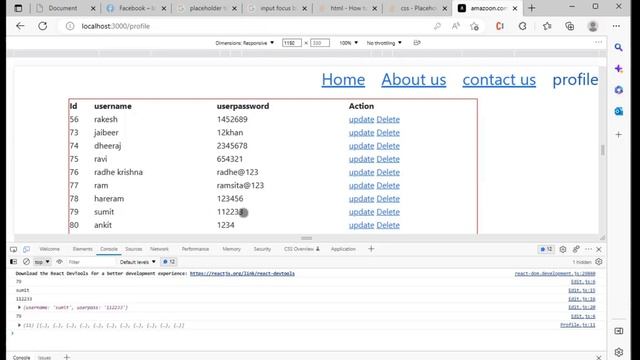Open the top JavaScript context dropdown
This screenshot has width=640, height=360.
coord(42,262)
